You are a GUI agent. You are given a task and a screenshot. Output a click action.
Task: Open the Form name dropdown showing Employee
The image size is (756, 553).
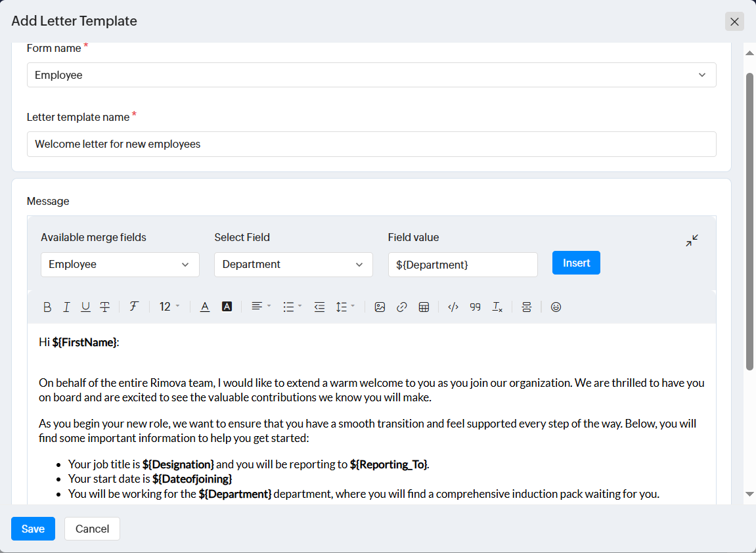[x=371, y=75]
